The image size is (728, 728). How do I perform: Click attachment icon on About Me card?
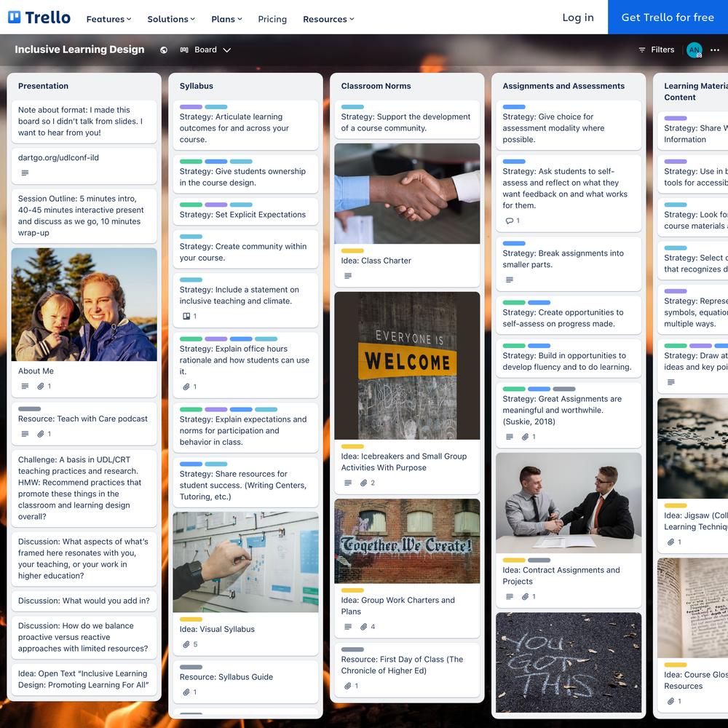[x=41, y=387]
